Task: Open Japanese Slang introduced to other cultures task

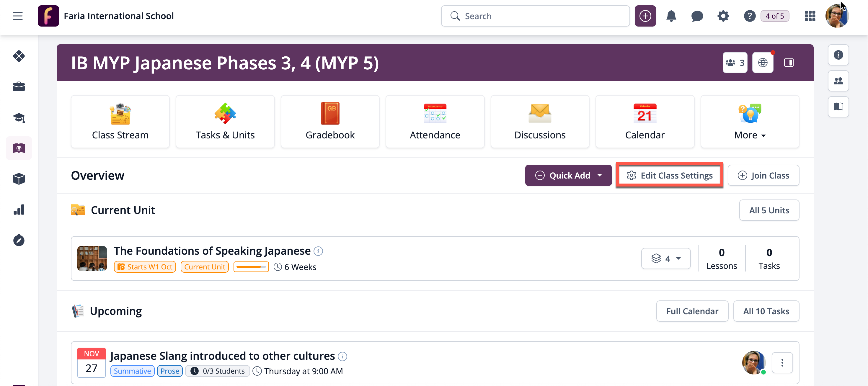Action: click(x=222, y=356)
